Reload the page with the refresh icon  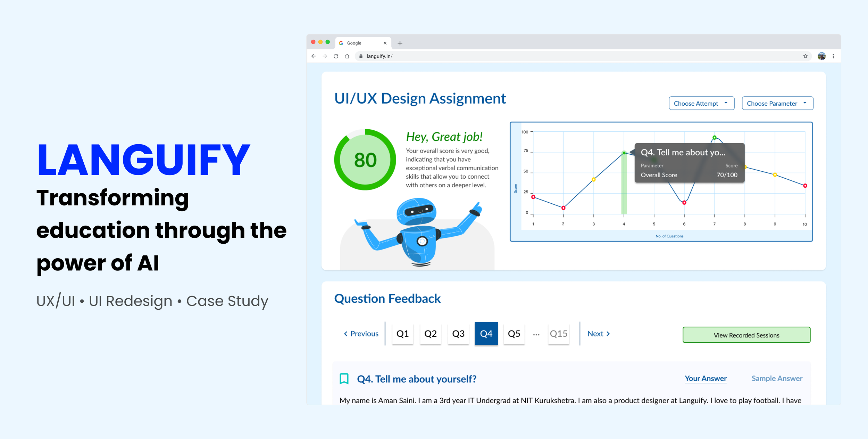336,56
